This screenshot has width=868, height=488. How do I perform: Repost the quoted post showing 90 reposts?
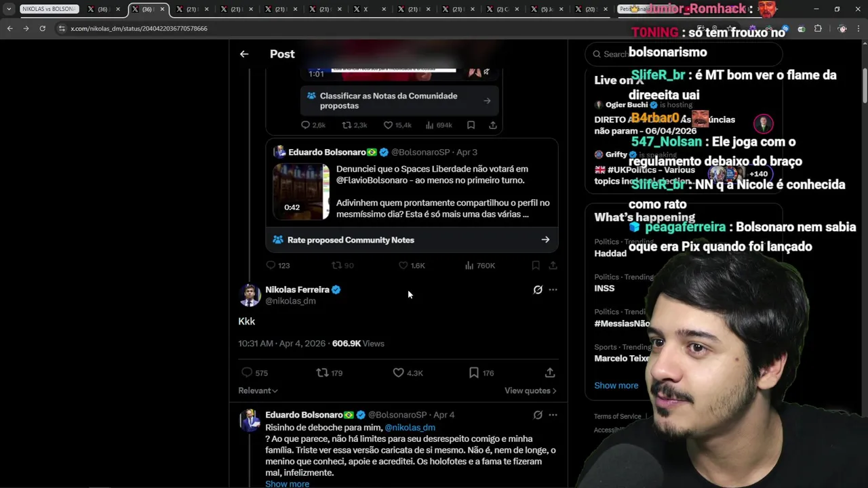pyautogui.click(x=336, y=266)
